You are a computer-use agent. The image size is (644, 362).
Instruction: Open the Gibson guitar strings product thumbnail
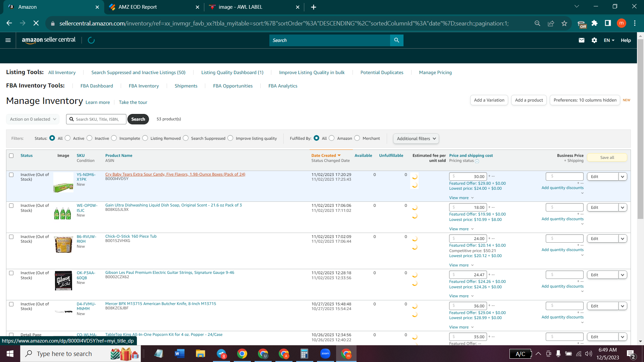63,281
